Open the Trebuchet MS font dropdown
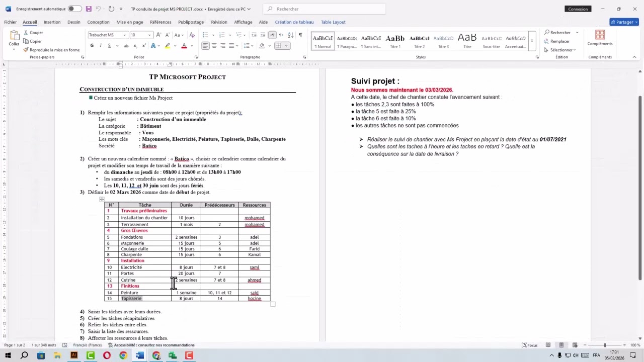 (x=125, y=35)
